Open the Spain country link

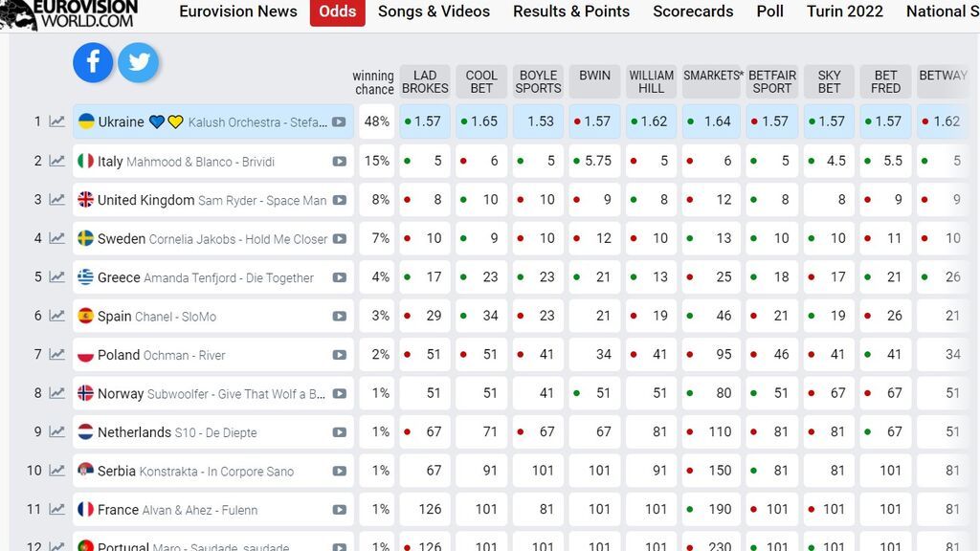click(115, 316)
